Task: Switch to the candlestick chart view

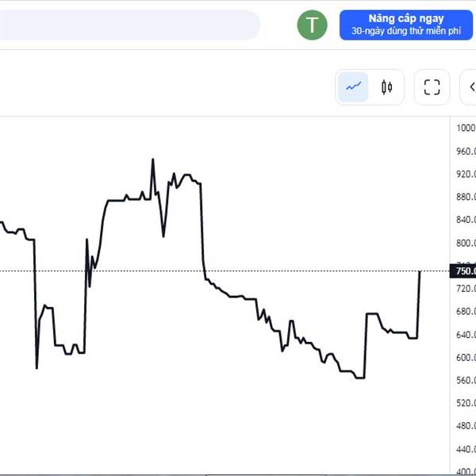Action: click(386, 87)
